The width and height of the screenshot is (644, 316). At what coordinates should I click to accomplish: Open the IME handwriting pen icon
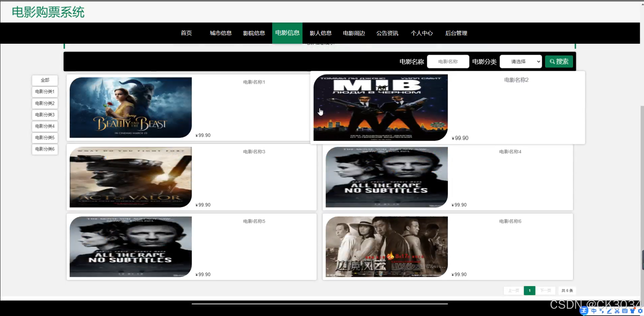tap(609, 311)
